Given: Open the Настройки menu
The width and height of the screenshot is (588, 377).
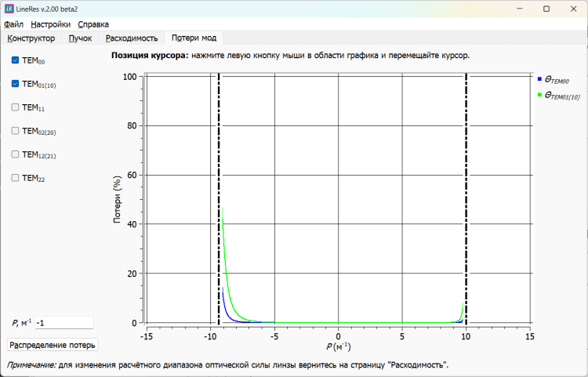Looking at the screenshot, I should (x=51, y=24).
